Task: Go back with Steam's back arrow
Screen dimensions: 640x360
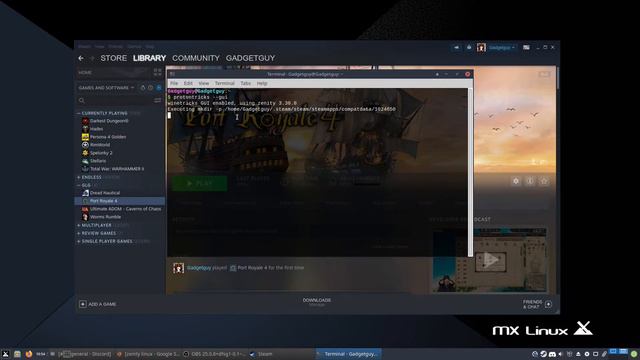Action: [x=81, y=58]
